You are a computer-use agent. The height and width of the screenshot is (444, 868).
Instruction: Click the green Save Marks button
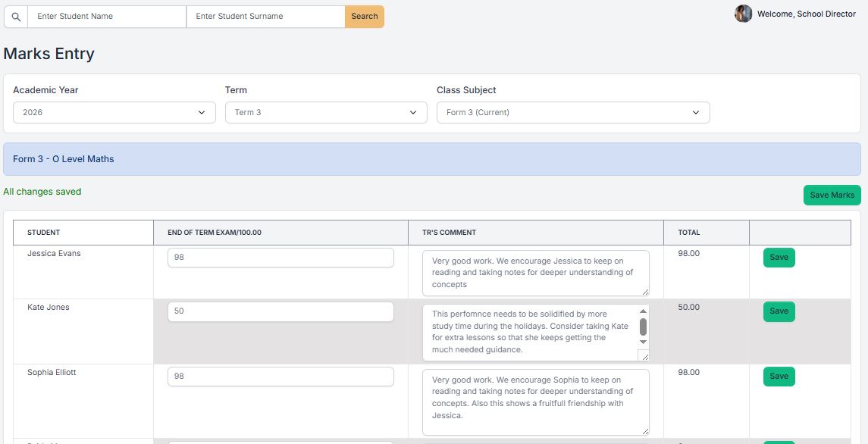[832, 195]
